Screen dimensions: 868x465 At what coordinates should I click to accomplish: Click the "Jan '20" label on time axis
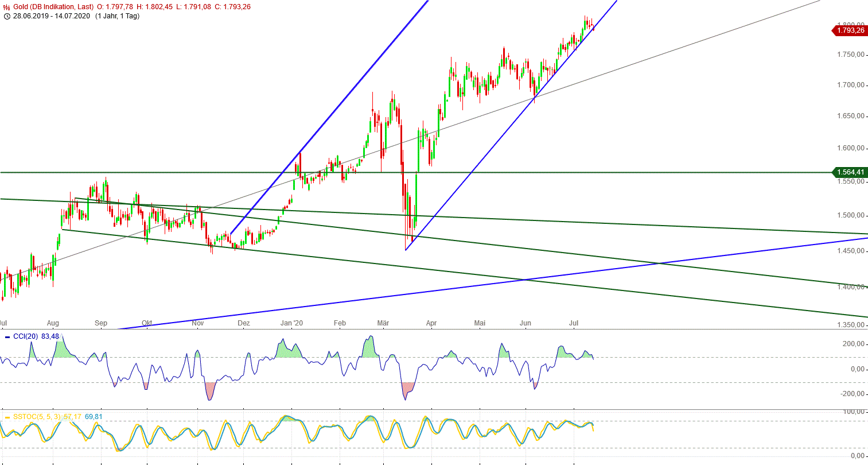pos(291,323)
